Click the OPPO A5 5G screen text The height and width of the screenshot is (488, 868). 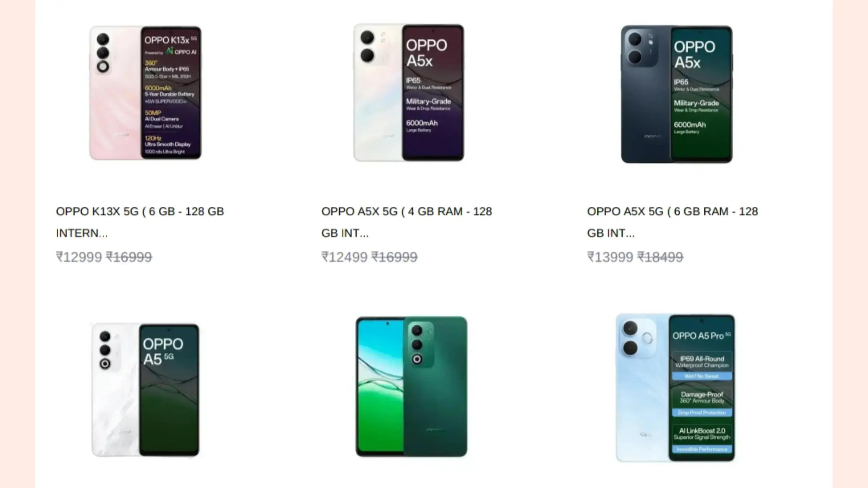[x=163, y=351]
